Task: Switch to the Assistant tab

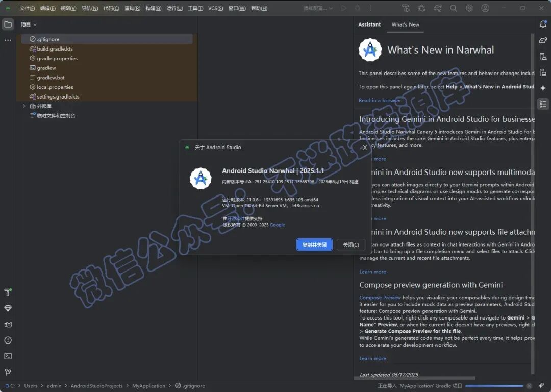Action: coord(369,24)
